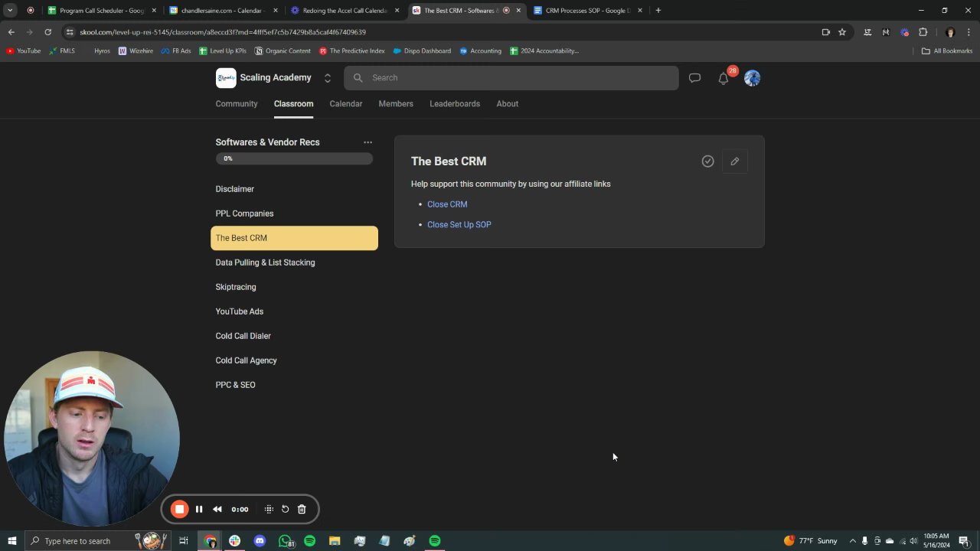Select the Classroom tab
Viewport: 980px width, 551px height.
(293, 103)
